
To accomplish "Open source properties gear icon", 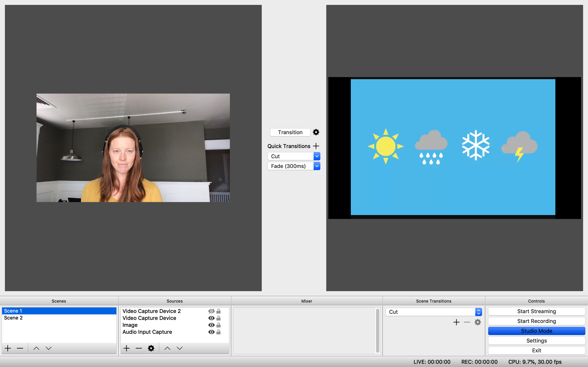I will [151, 348].
